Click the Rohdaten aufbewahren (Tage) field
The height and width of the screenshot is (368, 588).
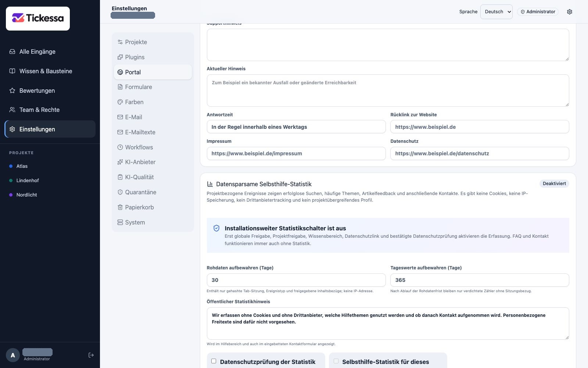click(x=296, y=280)
